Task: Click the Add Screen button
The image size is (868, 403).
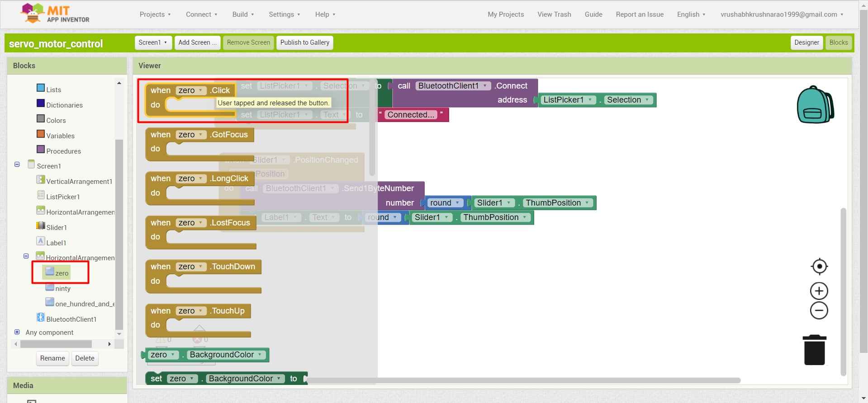Action: (198, 42)
